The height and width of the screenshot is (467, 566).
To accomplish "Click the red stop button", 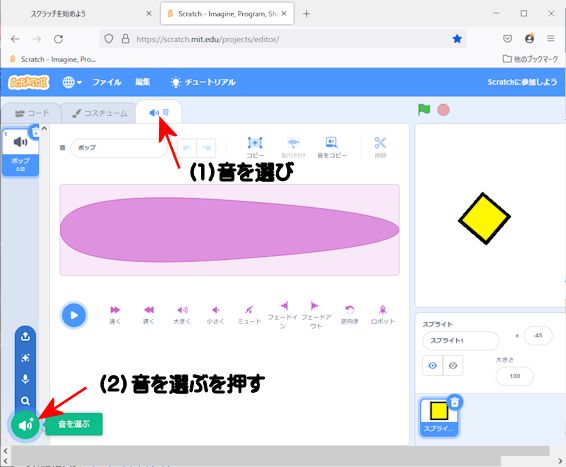I will [443, 110].
